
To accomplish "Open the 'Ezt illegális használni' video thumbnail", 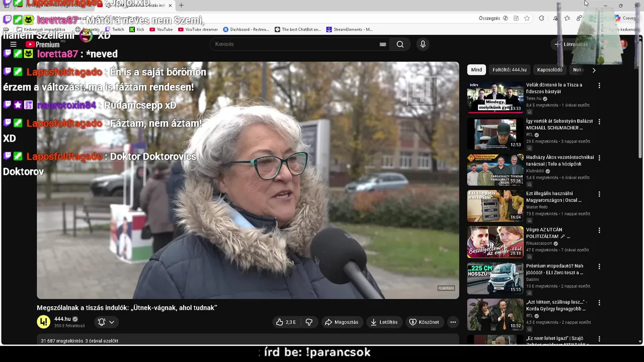I will click(x=495, y=206).
